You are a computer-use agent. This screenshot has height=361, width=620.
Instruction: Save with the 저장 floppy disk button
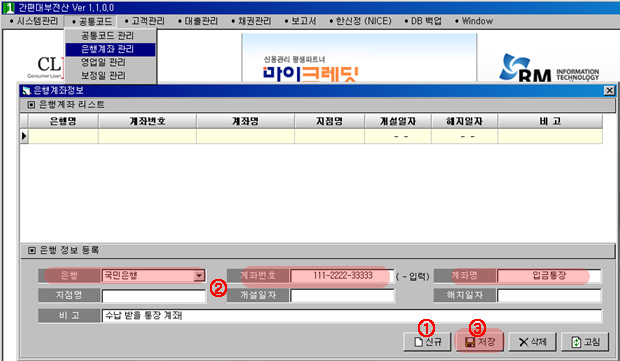tap(480, 342)
